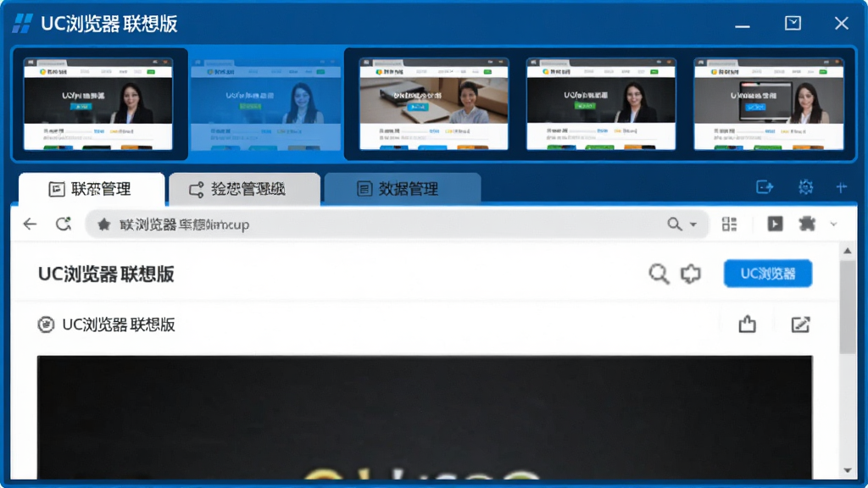Click the share upload icon in page row
This screenshot has height=488, width=868.
click(x=748, y=324)
